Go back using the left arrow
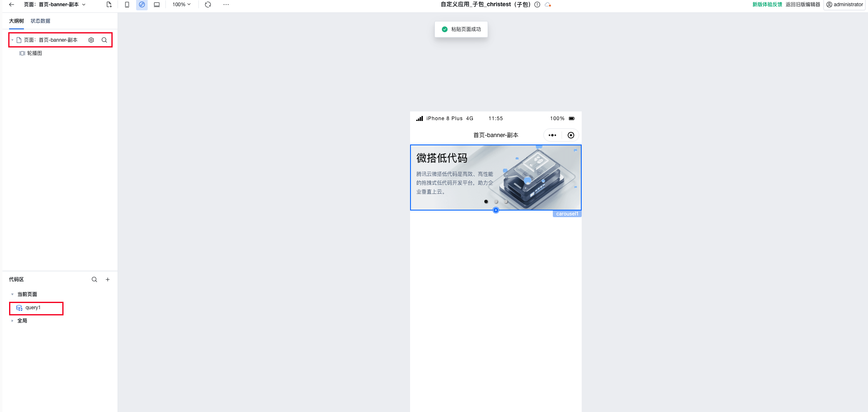Image resolution: width=868 pixels, height=412 pixels. coord(12,5)
